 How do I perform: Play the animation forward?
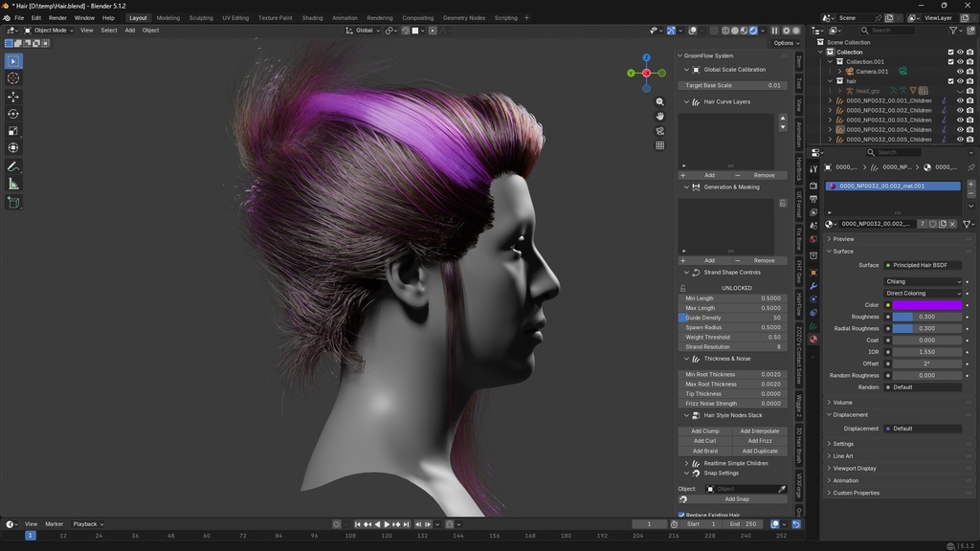[387, 524]
